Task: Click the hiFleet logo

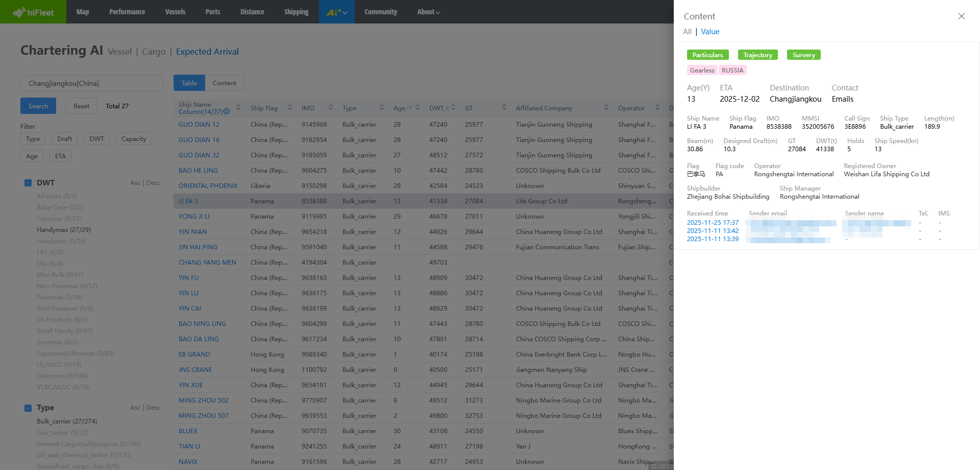Action: [33, 12]
